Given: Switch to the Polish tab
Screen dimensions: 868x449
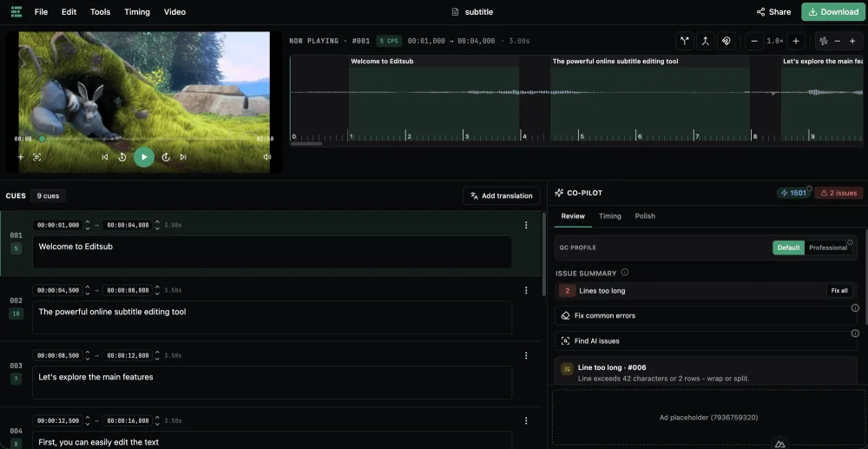Looking at the screenshot, I should point(645,216).
